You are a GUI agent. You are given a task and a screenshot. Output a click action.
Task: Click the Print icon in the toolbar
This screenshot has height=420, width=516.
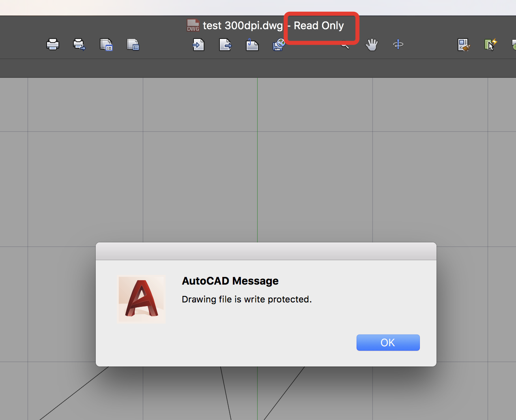coord(53,44)
